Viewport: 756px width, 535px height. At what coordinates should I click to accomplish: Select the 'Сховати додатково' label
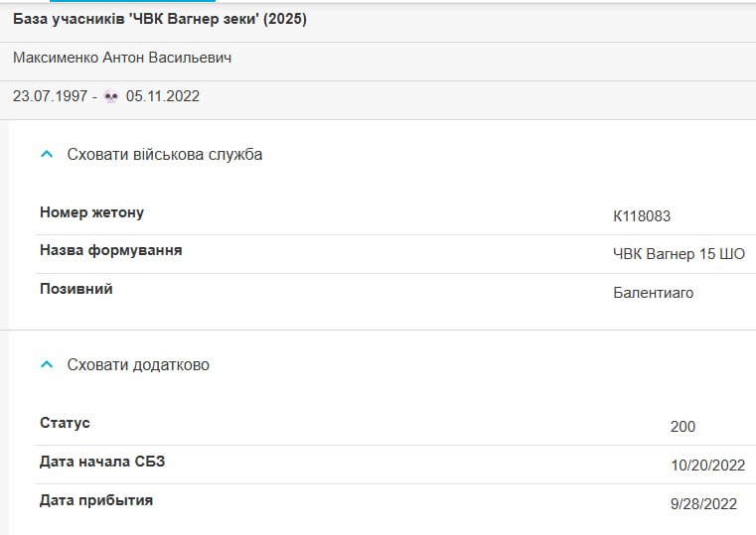click(138, 364)
